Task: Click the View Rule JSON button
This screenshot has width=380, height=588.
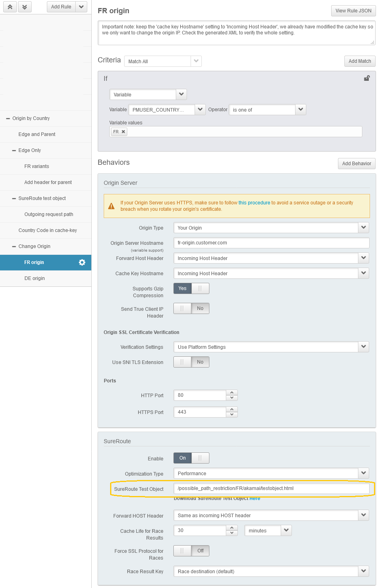Action: click(x=353, y=11)
